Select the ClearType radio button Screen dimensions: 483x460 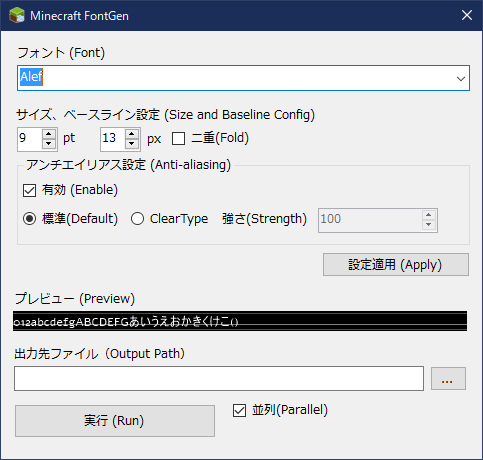(137, 219)
